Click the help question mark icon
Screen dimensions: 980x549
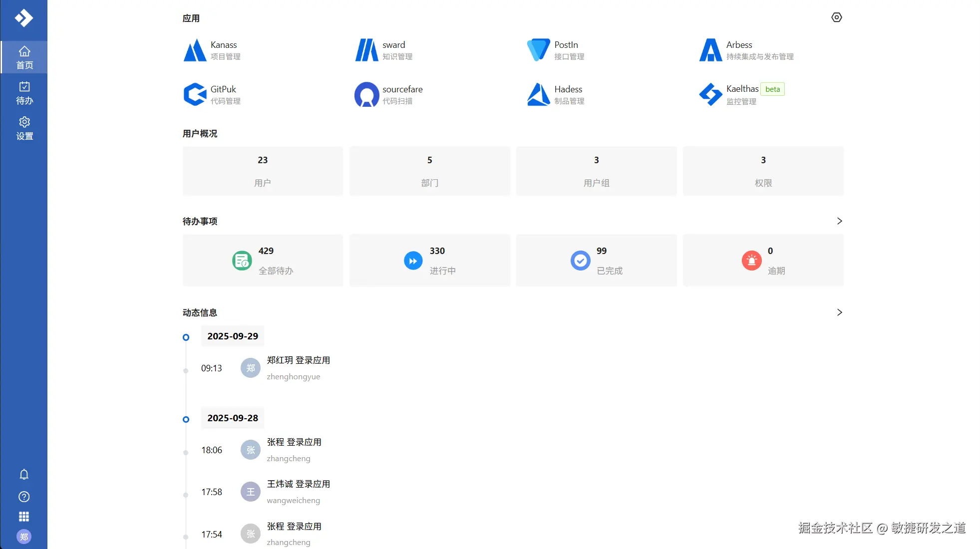point(24,497)
